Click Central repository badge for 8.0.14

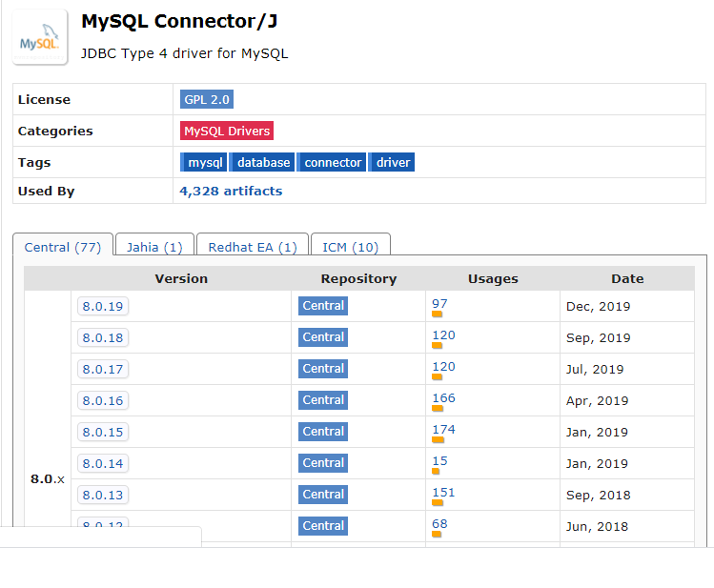coord(323,462)
